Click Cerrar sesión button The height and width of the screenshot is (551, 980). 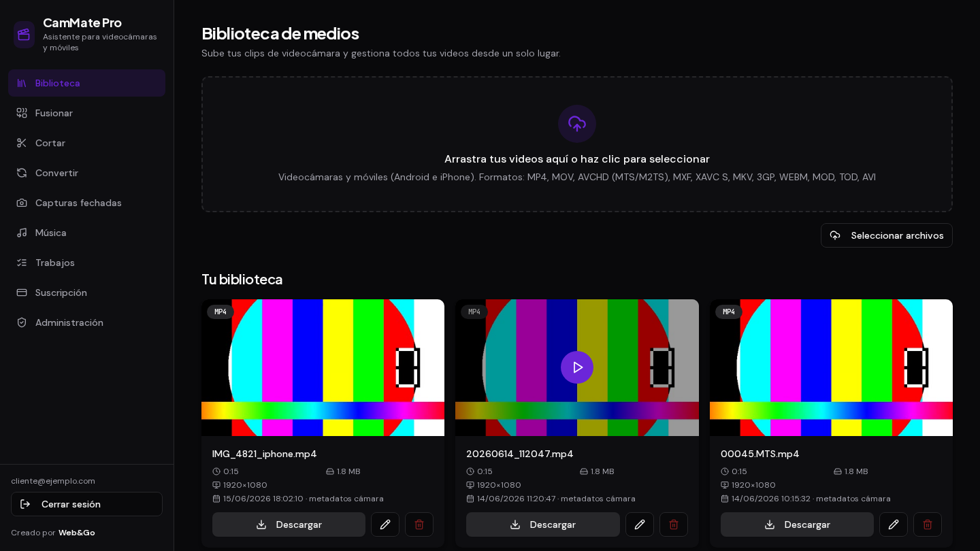pyautogui.click(x=86, y=504)
